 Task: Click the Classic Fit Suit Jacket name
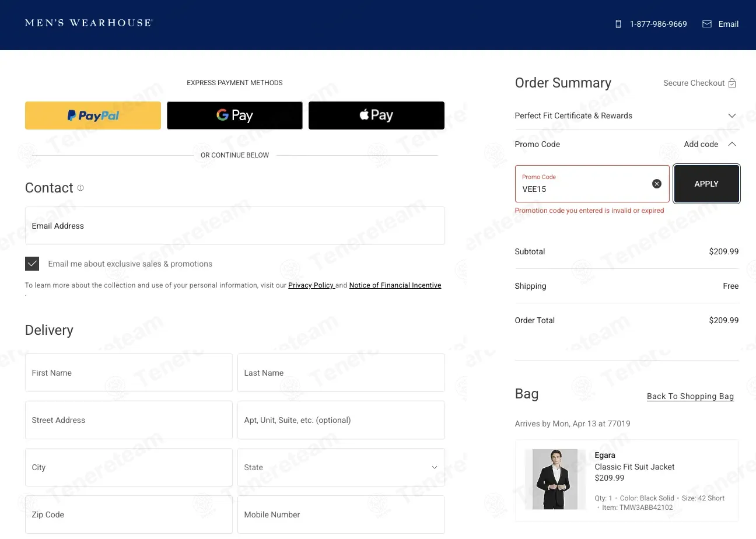click(x=635, y=467)
